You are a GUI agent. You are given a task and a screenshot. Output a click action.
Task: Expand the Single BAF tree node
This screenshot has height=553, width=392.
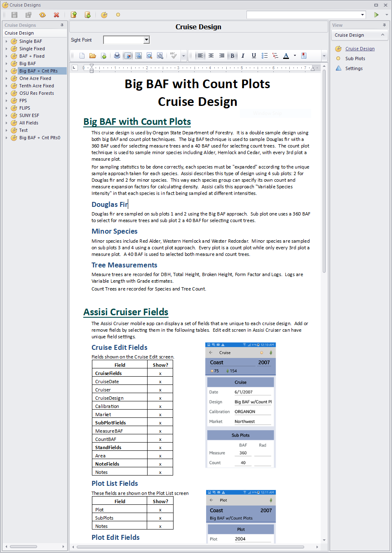(7, 41)
